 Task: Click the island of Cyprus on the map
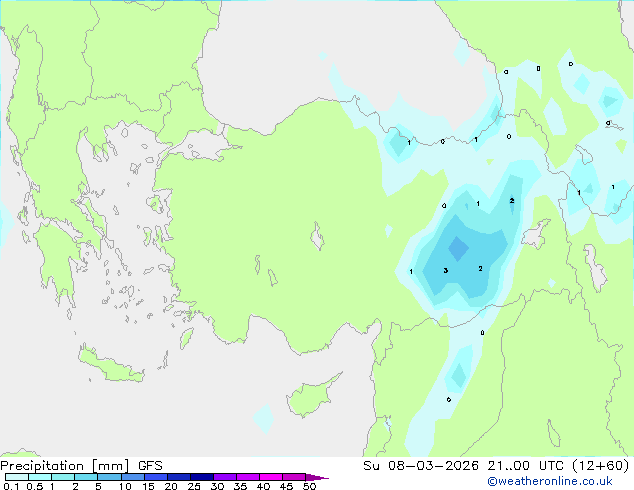tap(311, 397)
